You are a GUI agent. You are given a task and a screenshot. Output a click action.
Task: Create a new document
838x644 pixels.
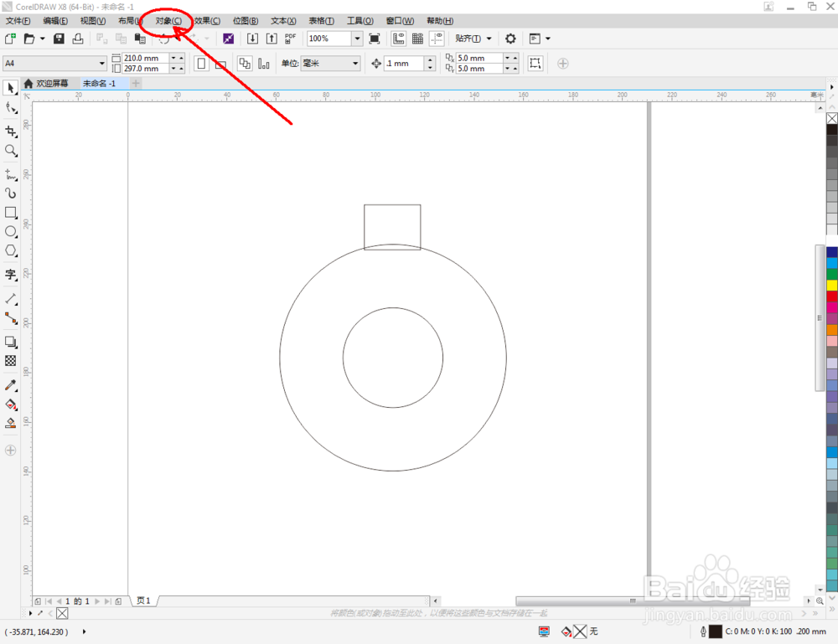(10, 39)
